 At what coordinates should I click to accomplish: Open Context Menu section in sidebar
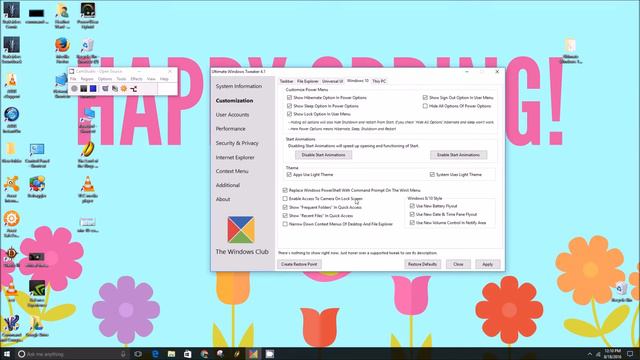pos(232,171)
